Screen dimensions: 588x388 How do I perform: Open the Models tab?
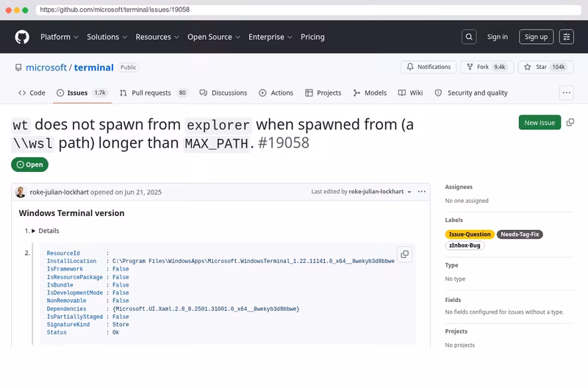[370, 93]
